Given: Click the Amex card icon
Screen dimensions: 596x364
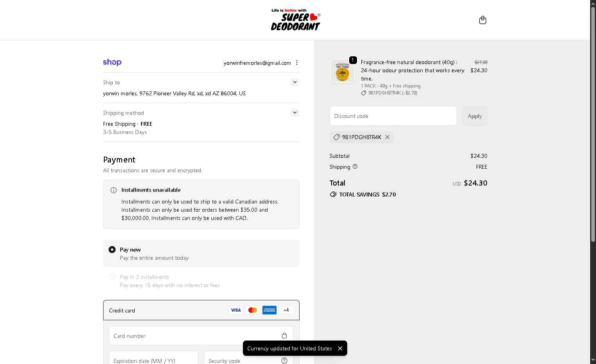Looking at the screenshot, I should pyautogui.click(x=269, y=310).
